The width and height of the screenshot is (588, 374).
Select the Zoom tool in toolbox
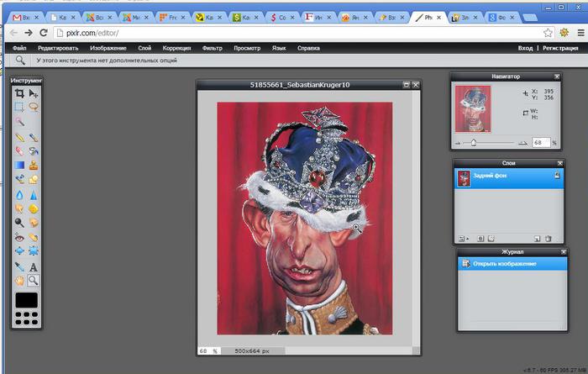(x=34, y=281)
